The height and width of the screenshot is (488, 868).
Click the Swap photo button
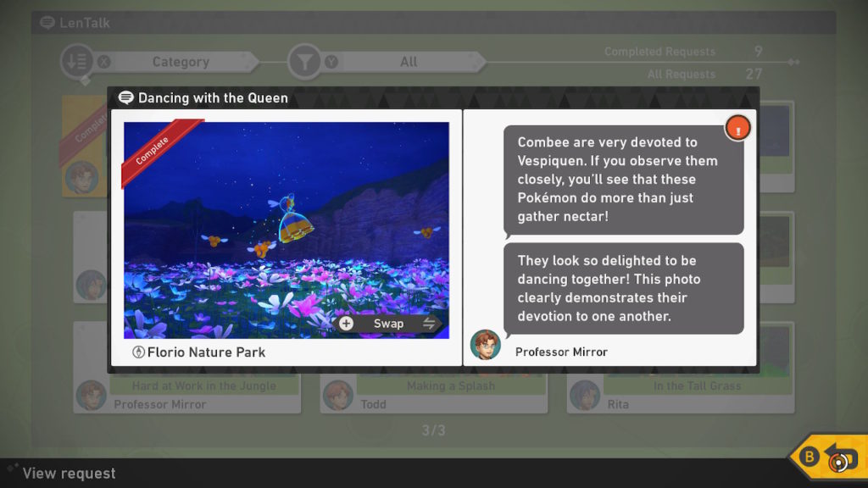(x=388, y=324)
